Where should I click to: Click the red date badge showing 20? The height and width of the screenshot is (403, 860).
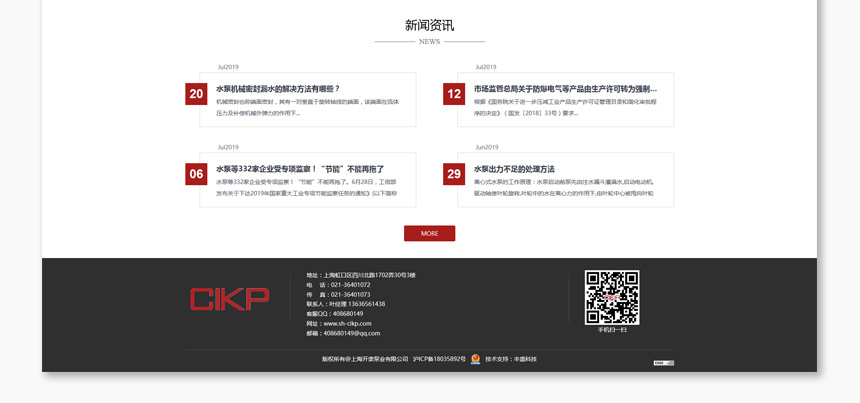click(196, 94)
